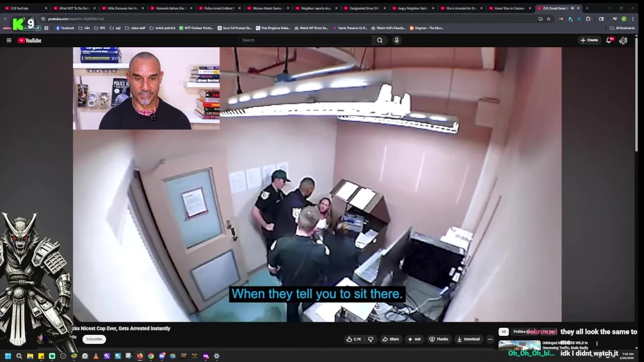This screenshot has height=362, width=644.
Task: Click the Download button
Action: 468,339
